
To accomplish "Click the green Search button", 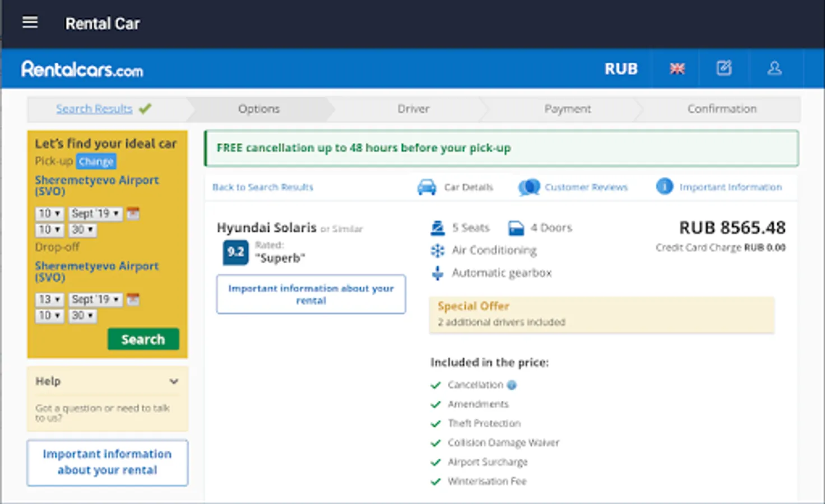I will pos(143,339).
